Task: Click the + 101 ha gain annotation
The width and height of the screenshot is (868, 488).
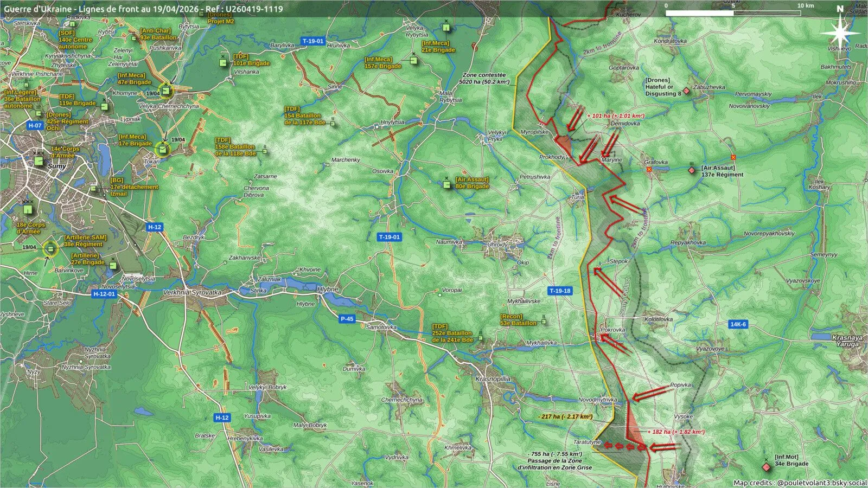Action: [616, 115]
